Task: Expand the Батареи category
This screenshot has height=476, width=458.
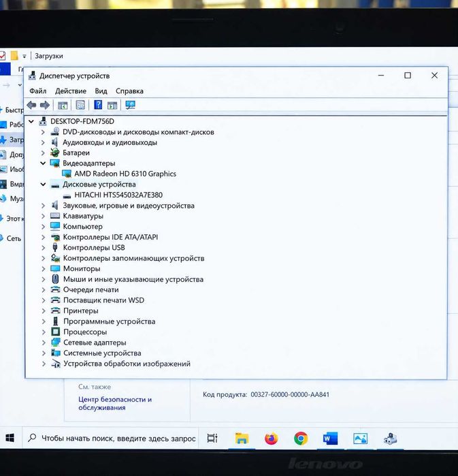Action: [x=43, y=153]
